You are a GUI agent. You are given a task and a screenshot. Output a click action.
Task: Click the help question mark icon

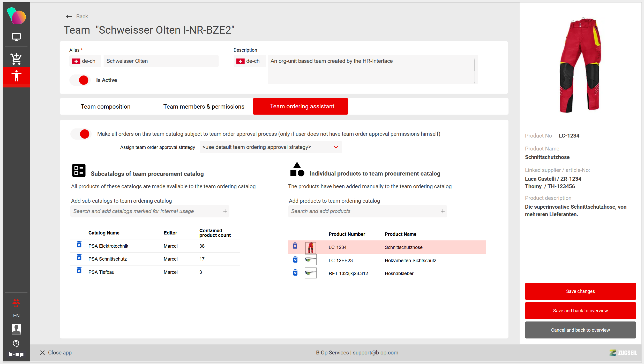coord(16,344)
